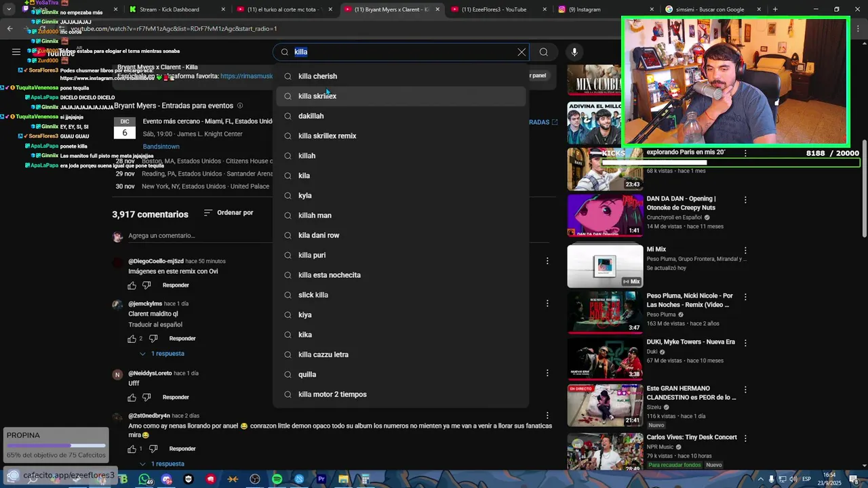Open the taskbar clock 16:54

tap(830, 479)
